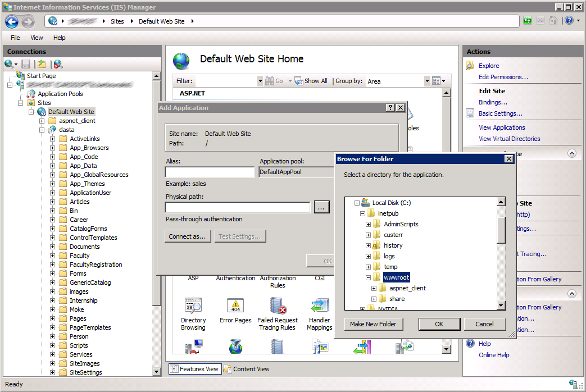Click the Make New Folder button
Image resolution: width=586 pixels, height=392 pixels.
374,324
